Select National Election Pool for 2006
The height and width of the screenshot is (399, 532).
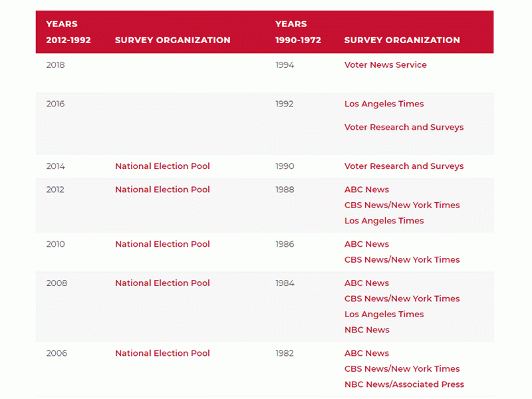pyautogui.click(x=162, y=353)
